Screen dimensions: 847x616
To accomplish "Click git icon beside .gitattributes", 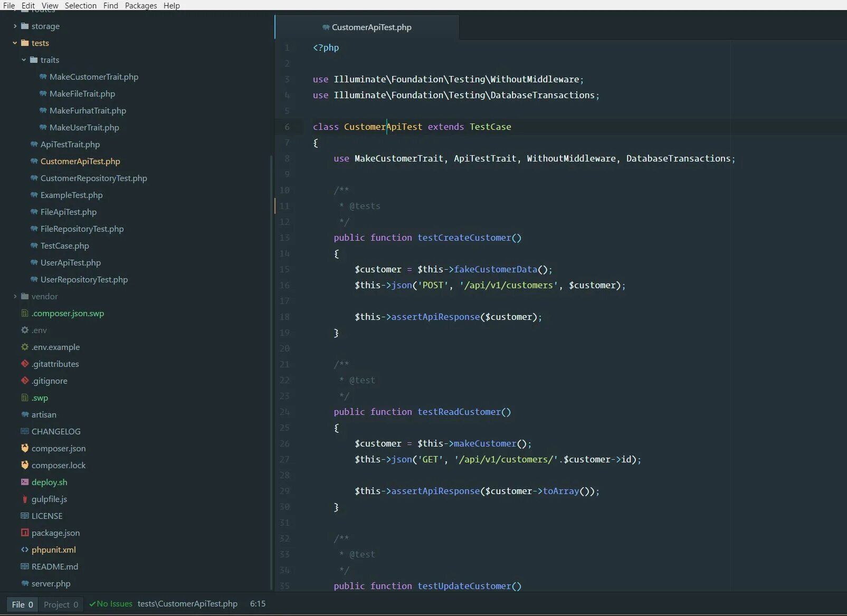I will click(25, 364).
